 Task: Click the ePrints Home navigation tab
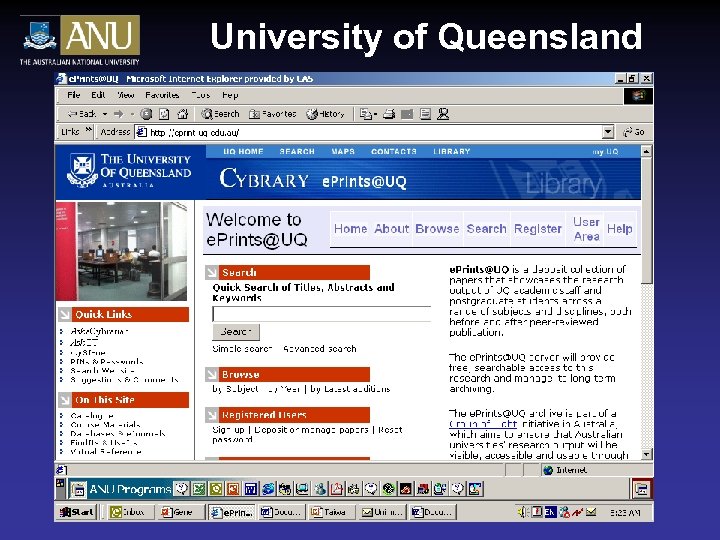350,229
